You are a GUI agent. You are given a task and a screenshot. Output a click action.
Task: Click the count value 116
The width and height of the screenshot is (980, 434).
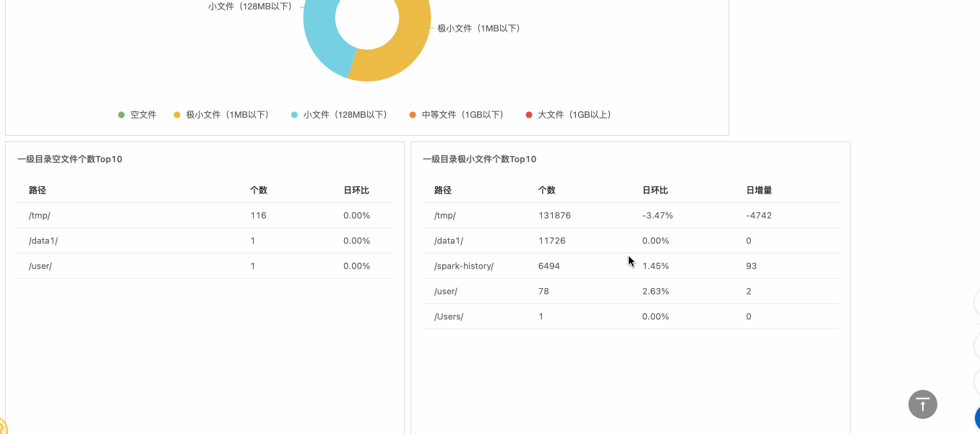[x=258, y=215]
